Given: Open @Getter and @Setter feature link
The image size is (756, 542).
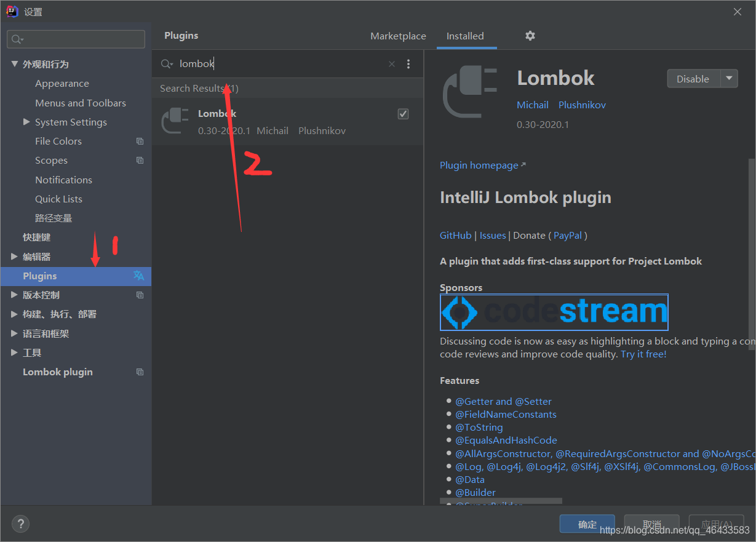Looking at the screenshot, I should [x=504, y=402].
